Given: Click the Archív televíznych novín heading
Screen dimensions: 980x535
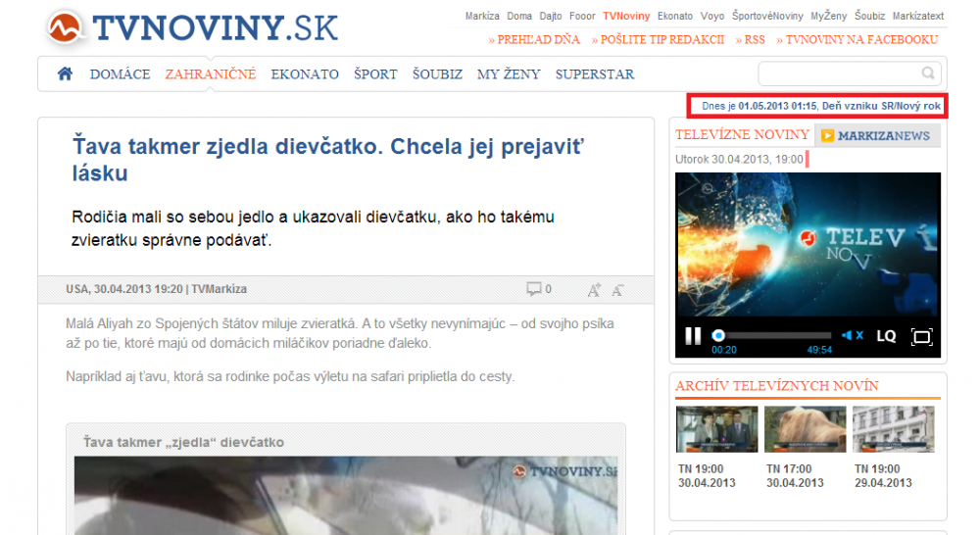Looking at the screenshot, I should [x=777, y=386].
